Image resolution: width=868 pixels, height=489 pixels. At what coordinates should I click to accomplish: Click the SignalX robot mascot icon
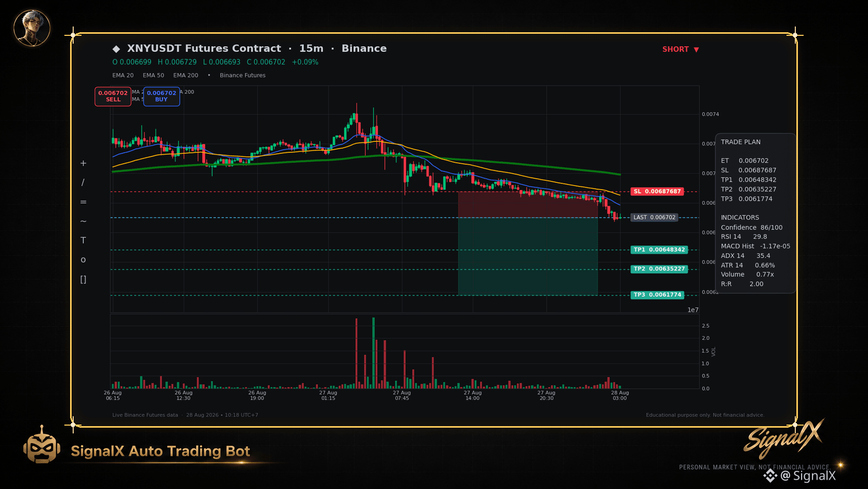click(42, 445)
